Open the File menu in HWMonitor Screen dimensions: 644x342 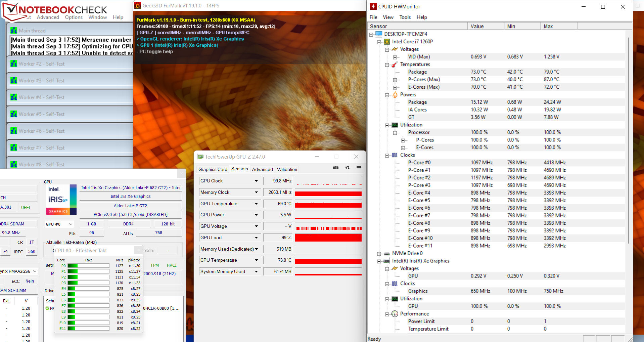click(373, 17)
